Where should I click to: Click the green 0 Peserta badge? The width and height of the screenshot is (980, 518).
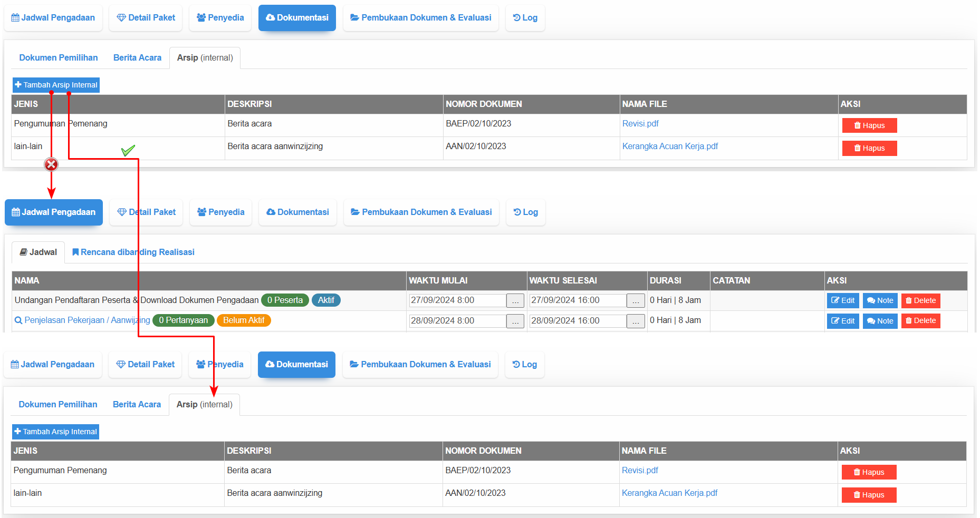(285, 300)
